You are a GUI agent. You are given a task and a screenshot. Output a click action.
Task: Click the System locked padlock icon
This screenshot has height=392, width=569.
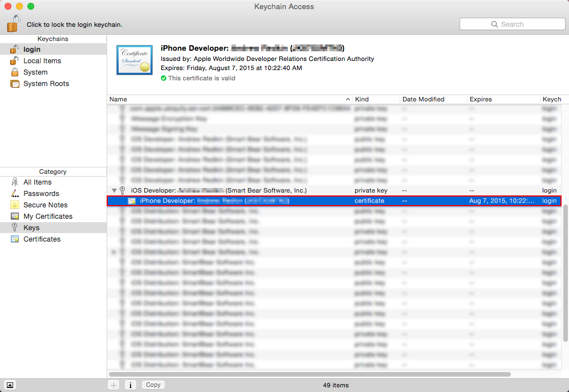click(14, 72)
